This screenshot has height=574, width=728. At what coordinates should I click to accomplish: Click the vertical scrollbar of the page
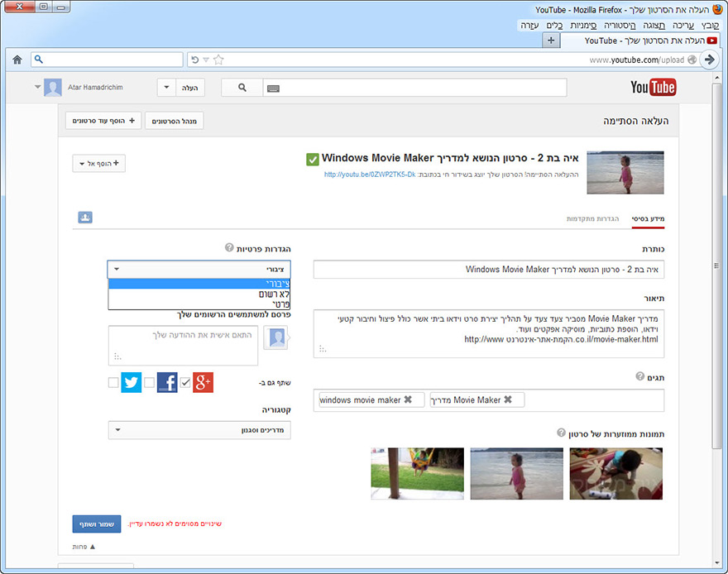[716, 265]
